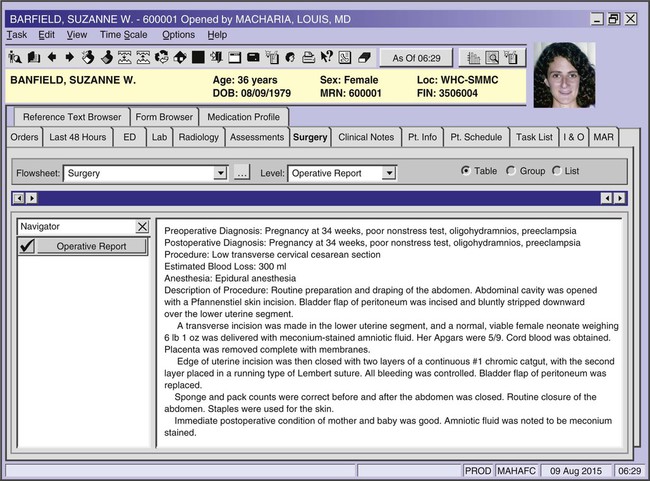The height and width of the screenshot is (481, 650).
Task: Click the black square stop icon
Action: click(x=198, y=57)
